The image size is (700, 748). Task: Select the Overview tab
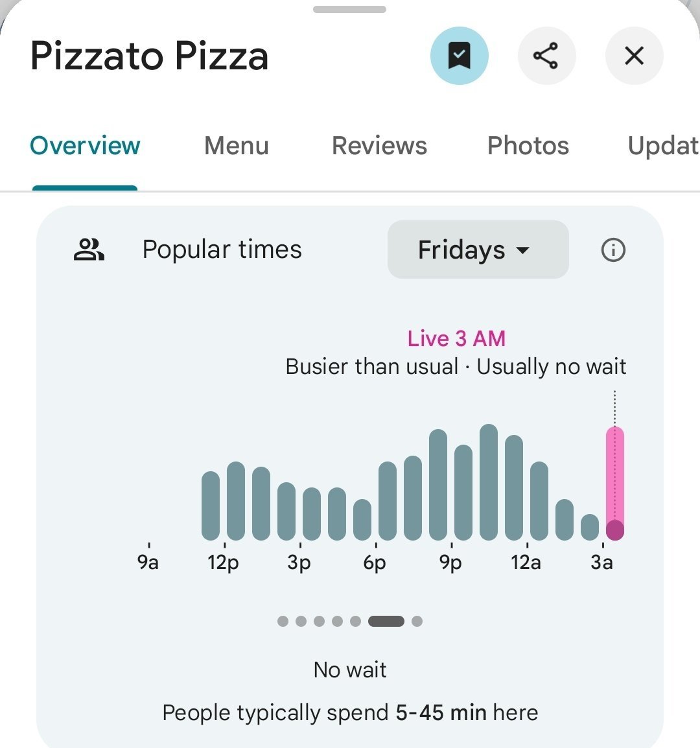[x=85, y=146]
